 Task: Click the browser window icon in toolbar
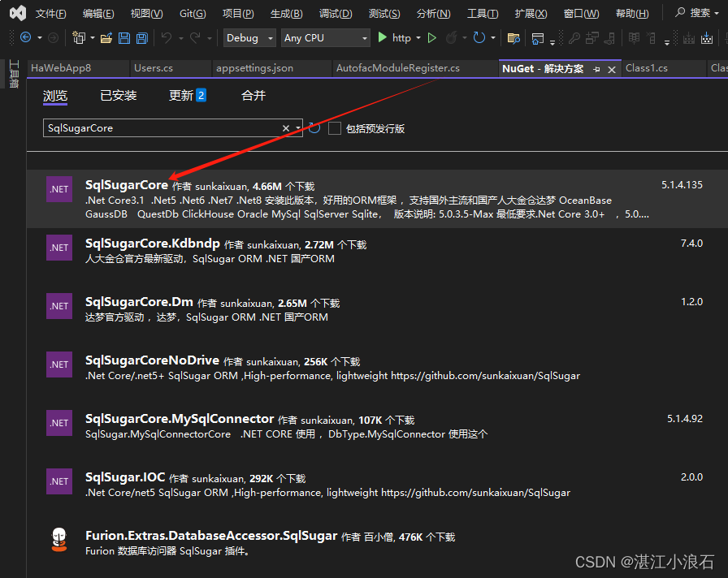point(538,38)
